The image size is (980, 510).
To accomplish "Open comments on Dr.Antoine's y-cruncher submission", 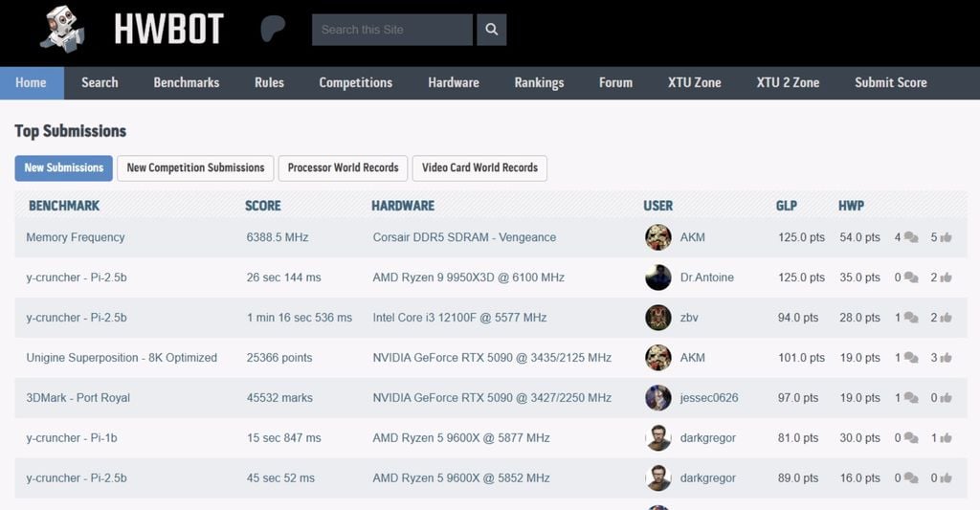I will (x=911, y=277).
